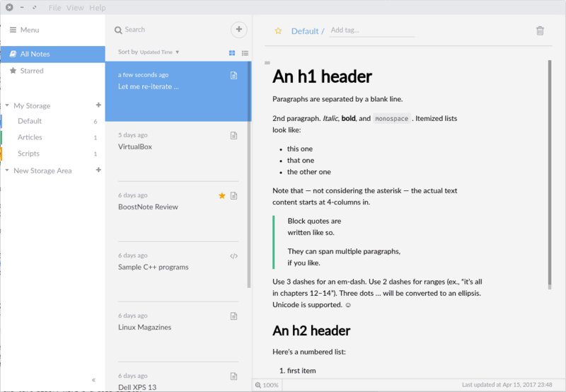
Task: Switch to list view layout icon
Action: pyautogui.click(x=245, y=53)
